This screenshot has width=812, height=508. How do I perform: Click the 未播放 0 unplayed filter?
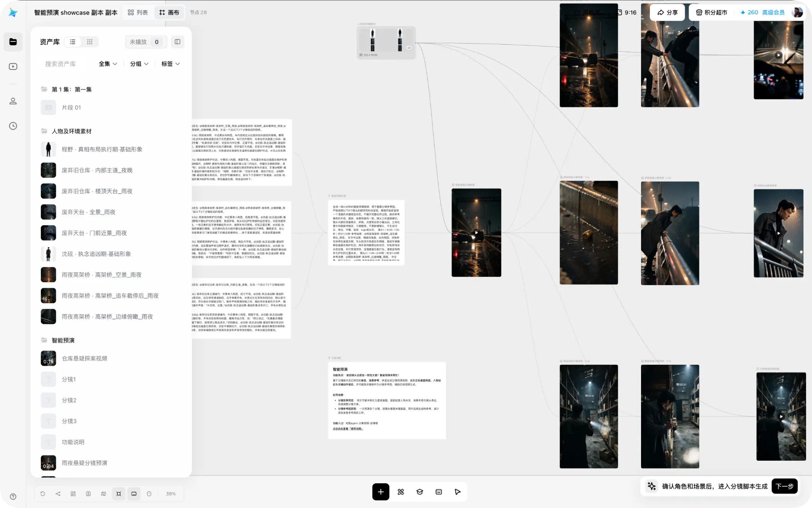[146, 42]
